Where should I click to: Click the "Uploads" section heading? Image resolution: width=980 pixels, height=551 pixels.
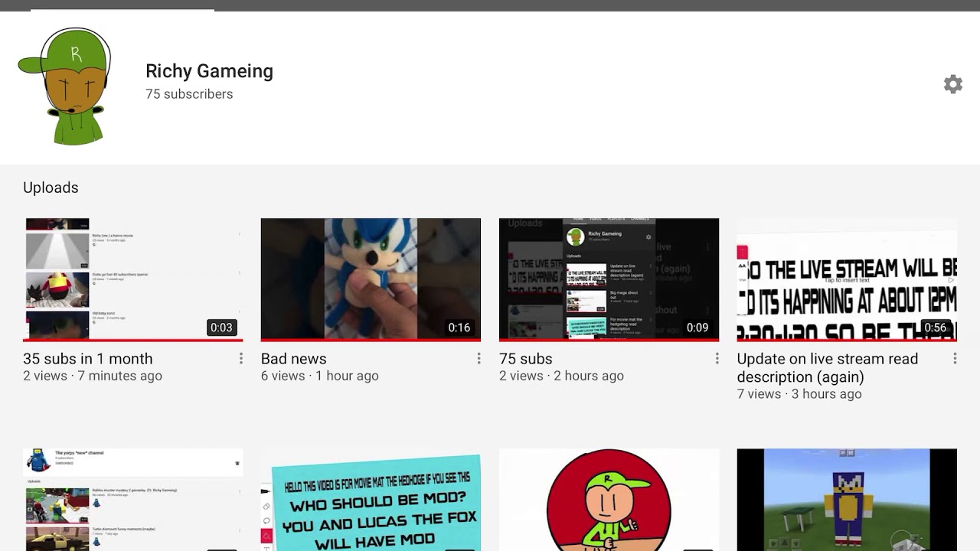51,187
